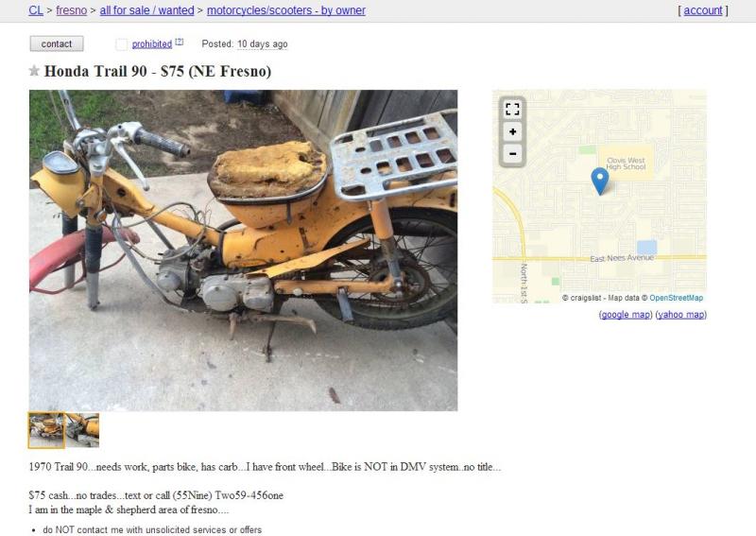Zoom in on the map with plus
The width and height of the screenshot is (756, 536).
(512, 131)
